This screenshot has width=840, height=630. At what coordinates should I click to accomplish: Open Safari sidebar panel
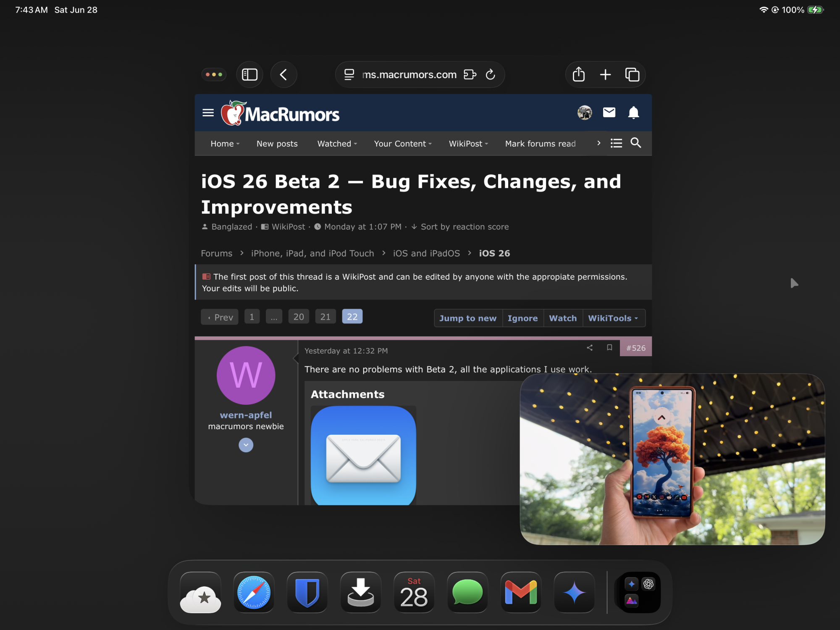click(249, 75)
